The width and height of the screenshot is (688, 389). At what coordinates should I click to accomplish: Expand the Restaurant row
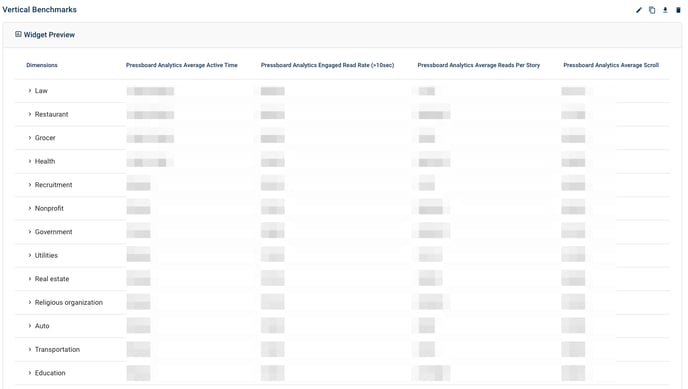(x=30, y=114)
